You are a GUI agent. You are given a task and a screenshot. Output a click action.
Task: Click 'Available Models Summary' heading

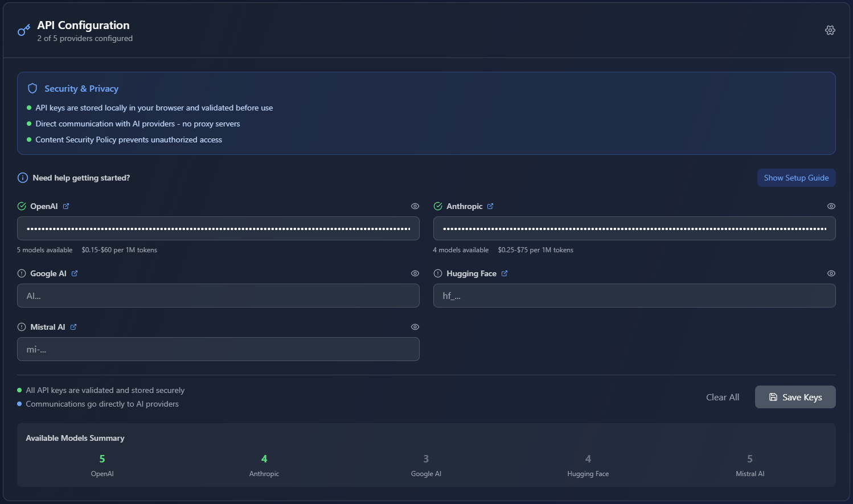click(x=75, y=438)
